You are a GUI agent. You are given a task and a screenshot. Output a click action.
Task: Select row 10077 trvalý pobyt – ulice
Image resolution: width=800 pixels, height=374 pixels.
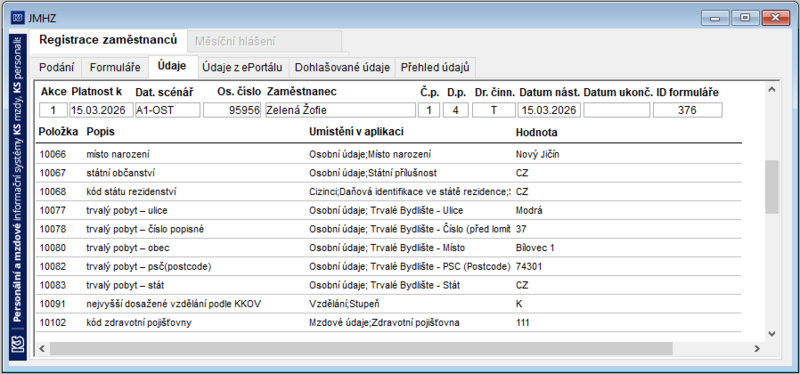[x=388, y=210]
